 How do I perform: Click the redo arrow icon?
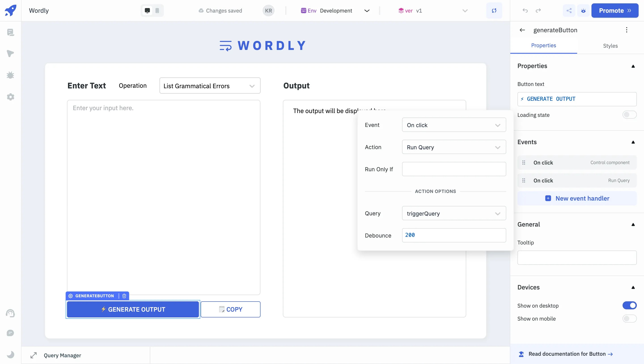click(x=538, y=11)
